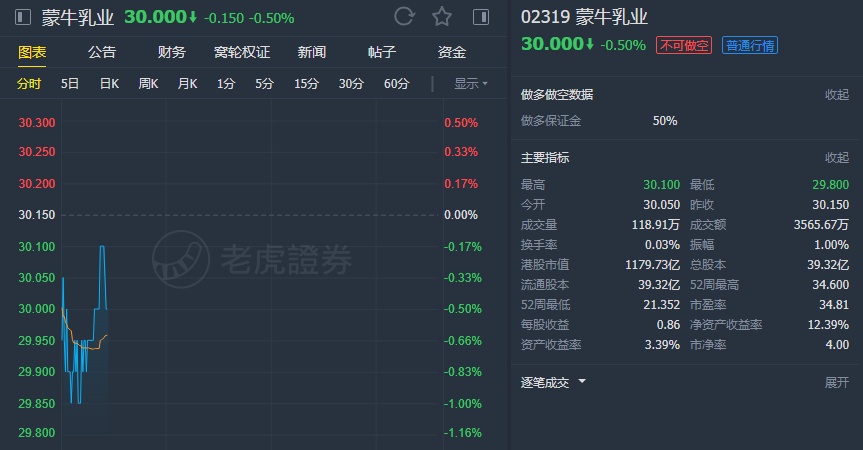Collapse the 做多做空数据 section
This screenshot has height=450, width=863.
[x=836, y=95]
